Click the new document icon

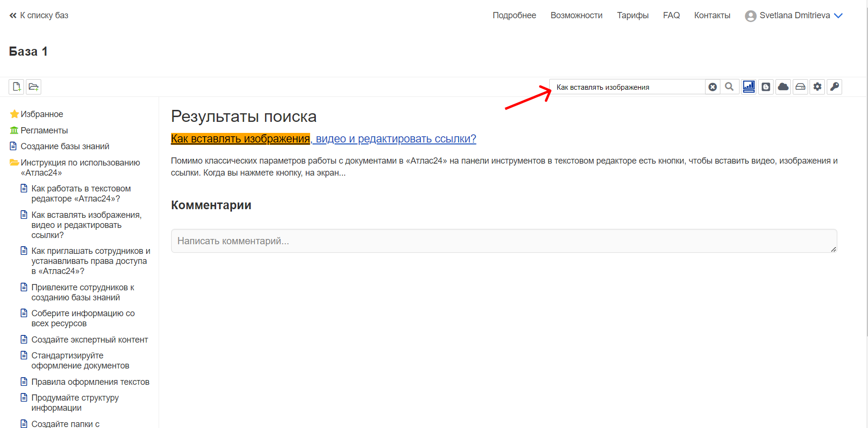pos(16,87)
